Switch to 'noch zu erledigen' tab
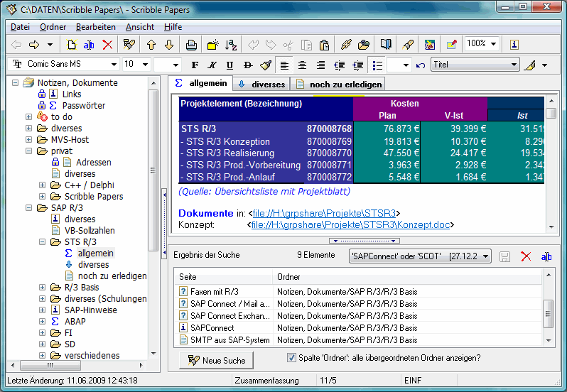This screenshot has height=392, width=567. (340, 85)
